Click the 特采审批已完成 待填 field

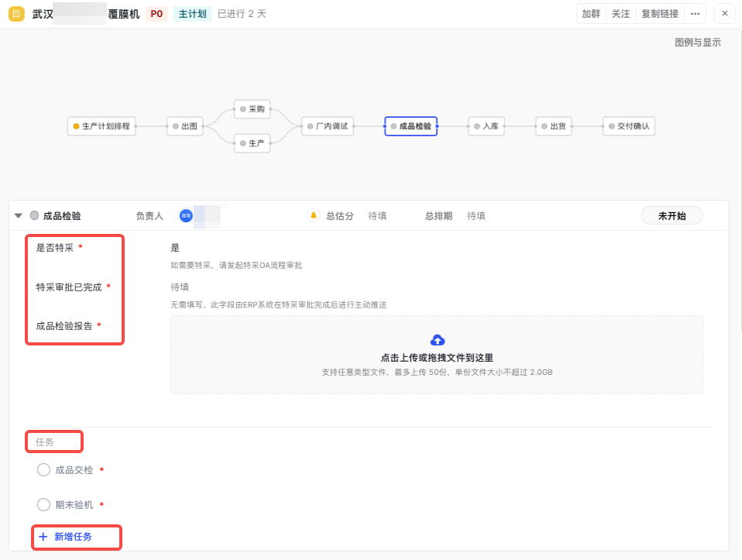click(180, 287)
